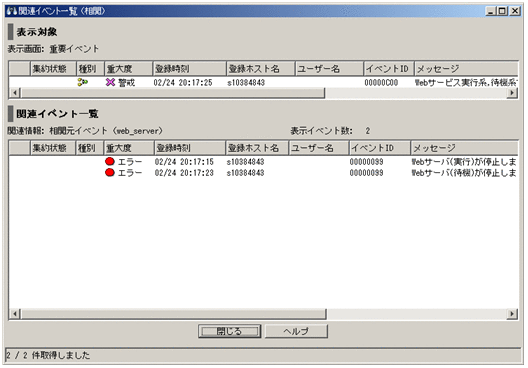Click ユーザー名 header in upper table

click(x=329, y=69)
